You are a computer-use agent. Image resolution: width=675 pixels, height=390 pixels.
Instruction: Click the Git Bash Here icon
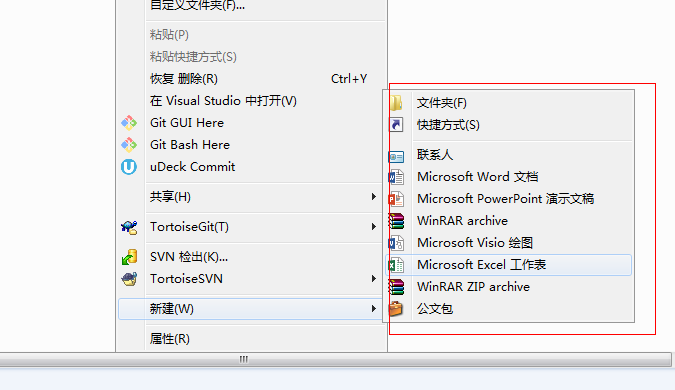tap(129, 145)
